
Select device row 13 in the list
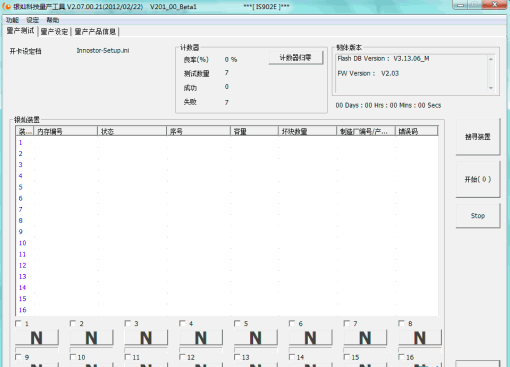[227, 276]
